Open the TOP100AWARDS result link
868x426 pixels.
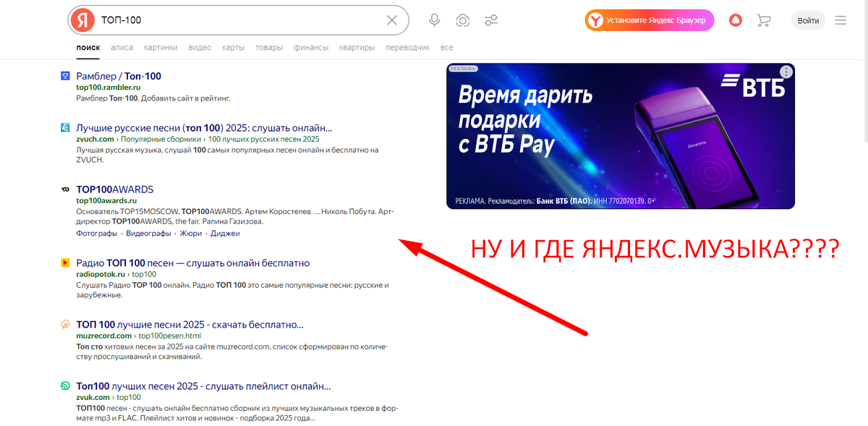(x=115, y=189)
